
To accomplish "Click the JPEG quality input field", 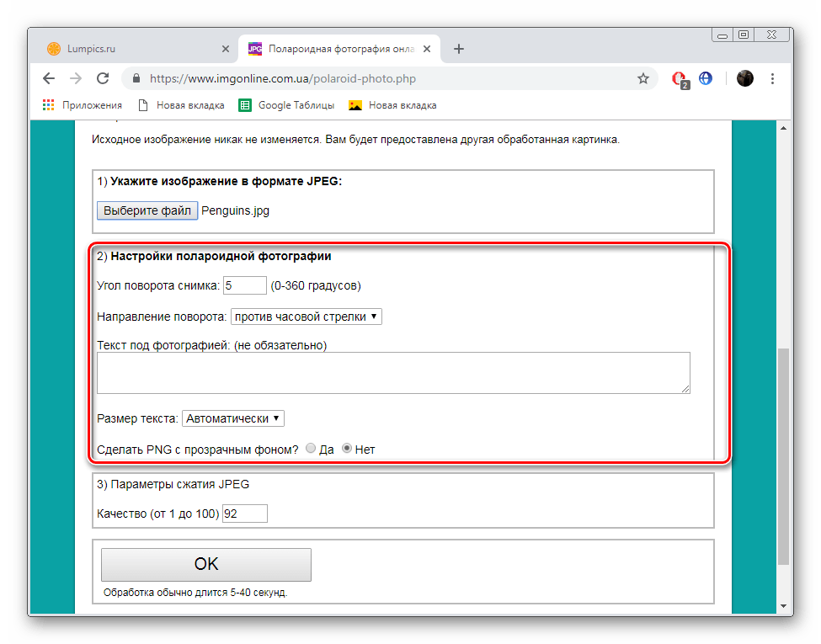I will pyautogui.click(x=244, y=514).
